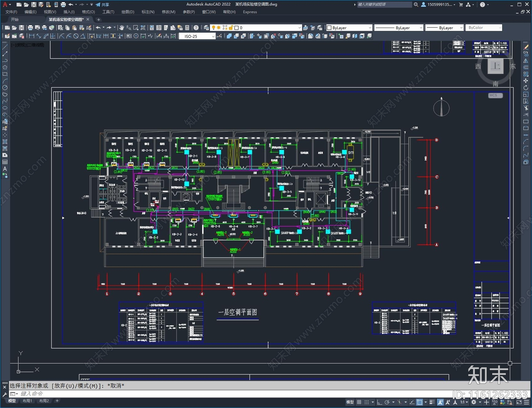Click Undo arrow in the standard toolbar
532x408 pixels.
(98, 28)
